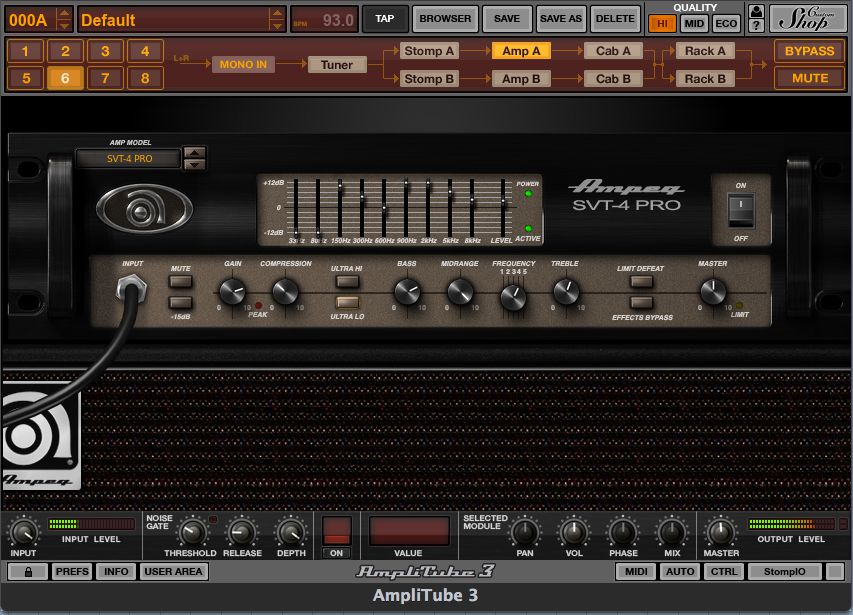Switch to the Amp B module
This screenshot has height=615, width=853.
coord(521,79)
